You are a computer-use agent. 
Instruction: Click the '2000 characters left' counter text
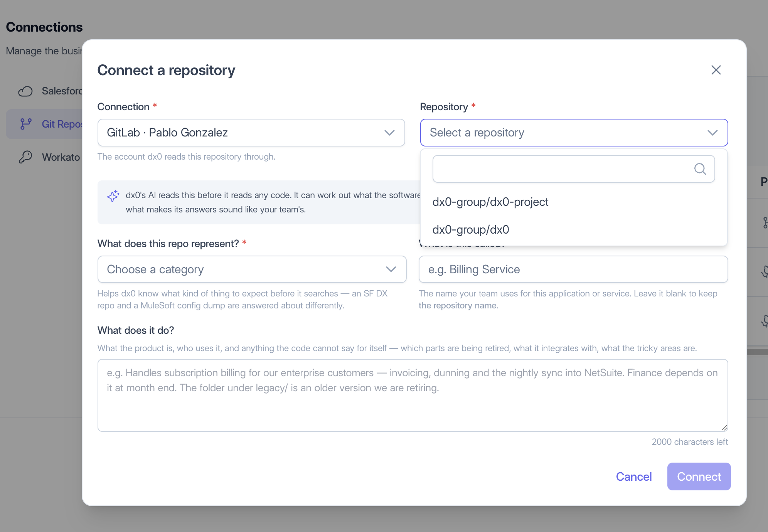(x=690, y=442)
